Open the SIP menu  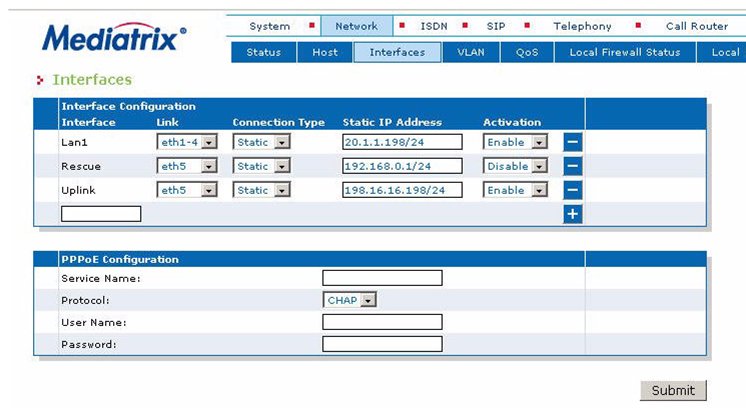[x=496, y=26]
